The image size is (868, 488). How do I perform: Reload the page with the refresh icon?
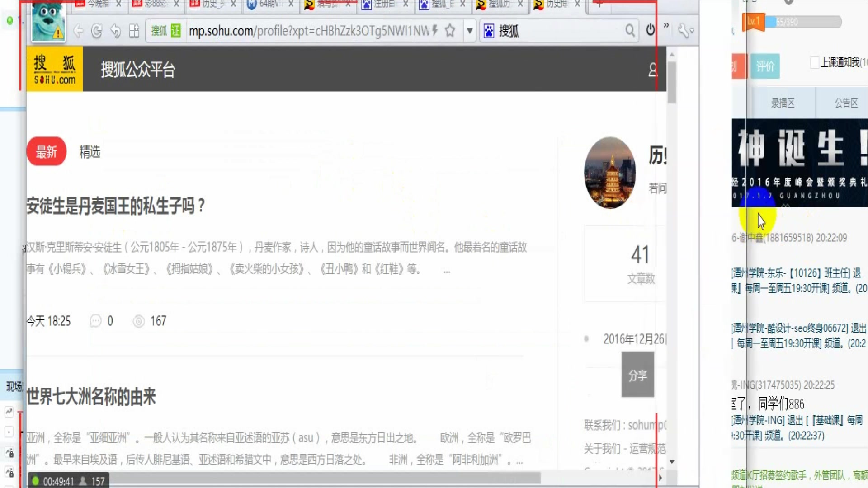click(x=97, y=31)
